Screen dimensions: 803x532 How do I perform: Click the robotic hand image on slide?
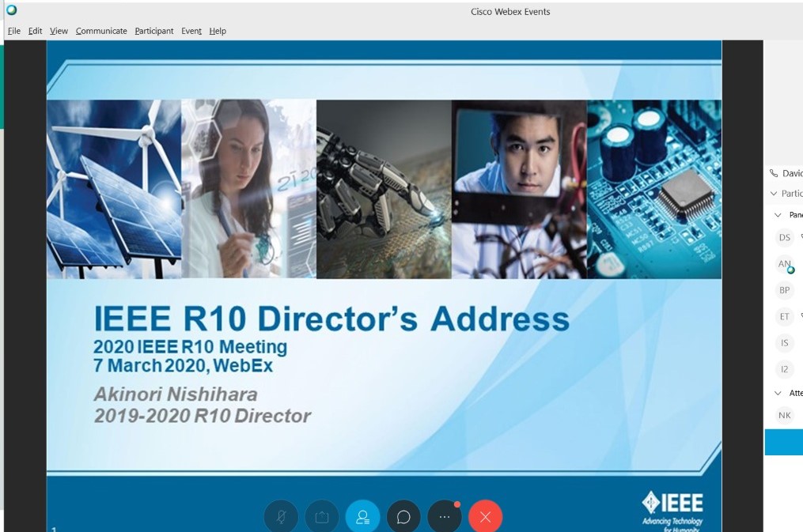pos(384,189)
